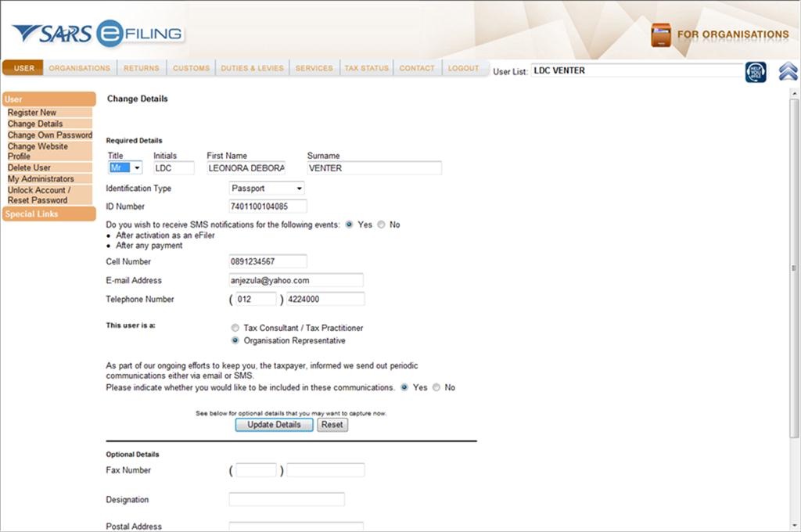Select No for periodic communications
This screenshot has width=801, height=532.
coord(436,387)
